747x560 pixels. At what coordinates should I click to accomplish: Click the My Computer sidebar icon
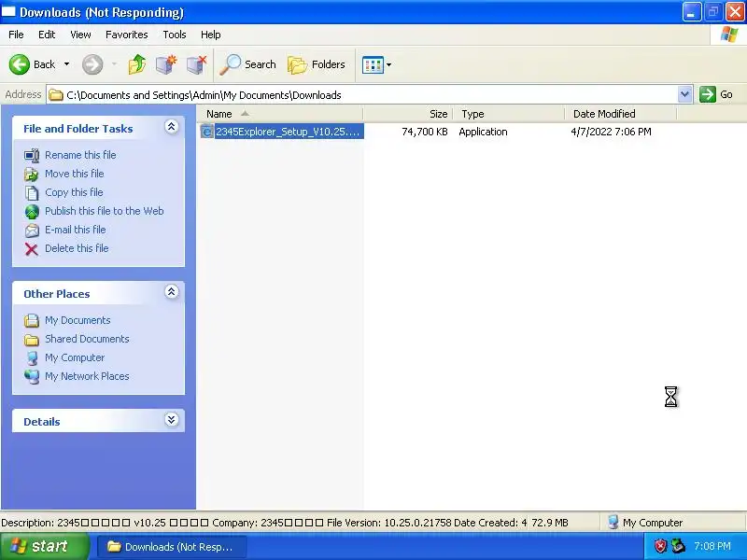pyautogui.click(x=32, y=358)
